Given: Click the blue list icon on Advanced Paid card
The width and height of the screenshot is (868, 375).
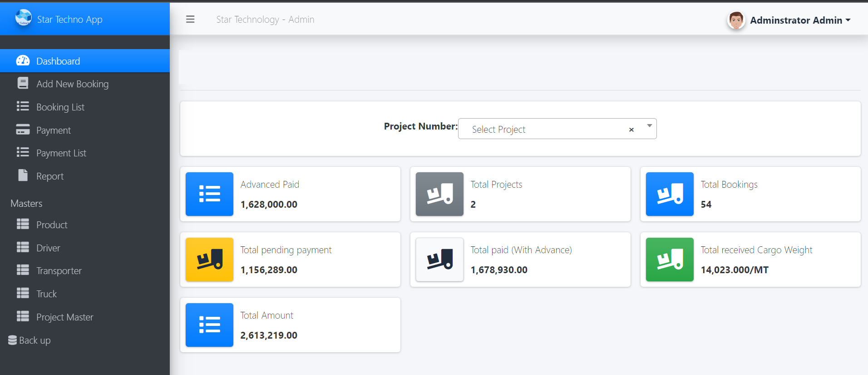Looking at the screenshot, I should 209,194.
